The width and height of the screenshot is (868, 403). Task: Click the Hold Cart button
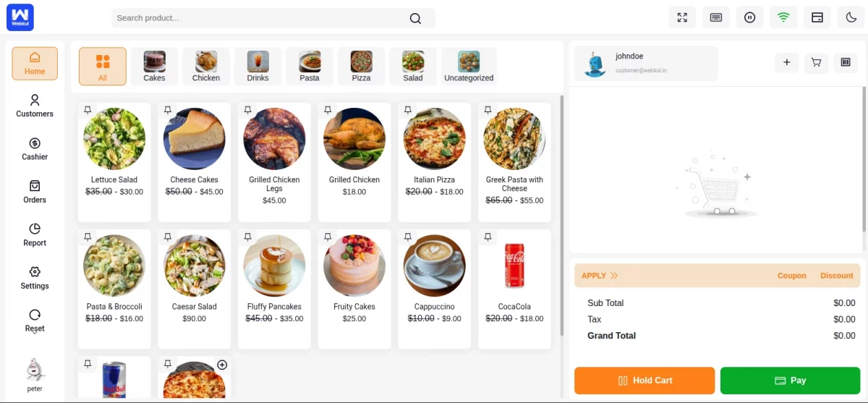pyautogui.click(x=644, y=381)
